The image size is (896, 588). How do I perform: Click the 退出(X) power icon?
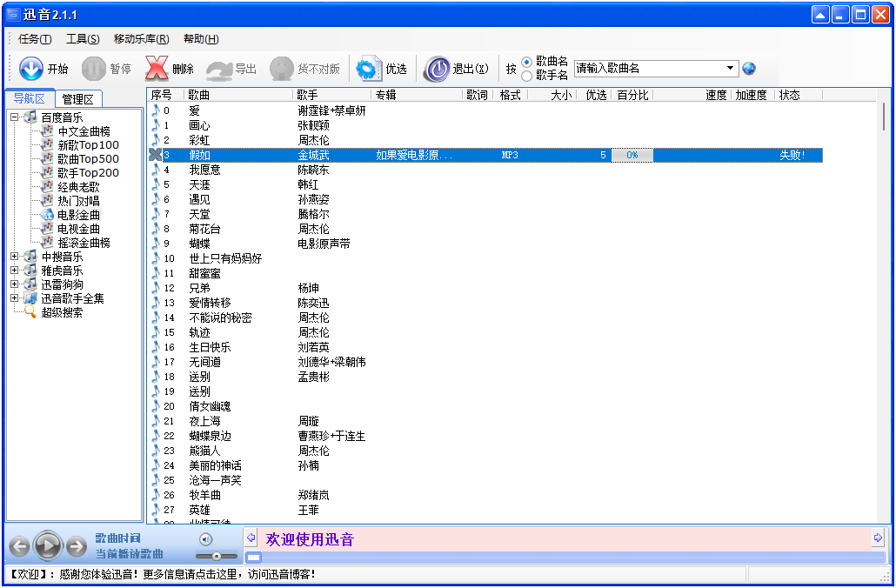438,69
